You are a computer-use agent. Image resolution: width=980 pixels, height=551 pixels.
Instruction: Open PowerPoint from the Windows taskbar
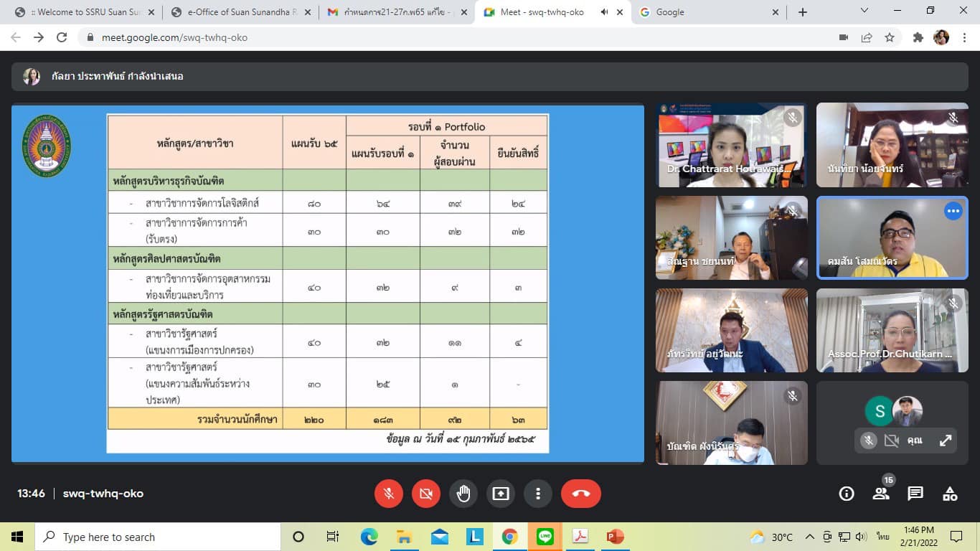tap(615, 537)
